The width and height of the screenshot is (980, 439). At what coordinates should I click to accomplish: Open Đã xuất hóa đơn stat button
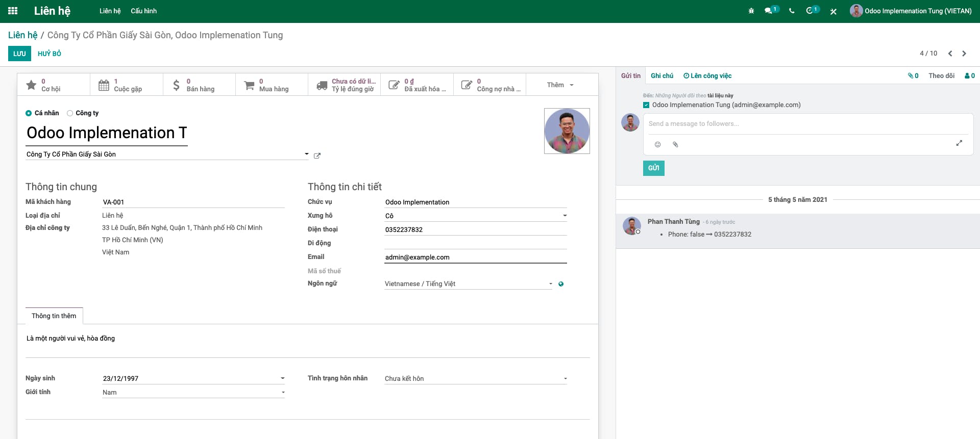pos(417,85)
